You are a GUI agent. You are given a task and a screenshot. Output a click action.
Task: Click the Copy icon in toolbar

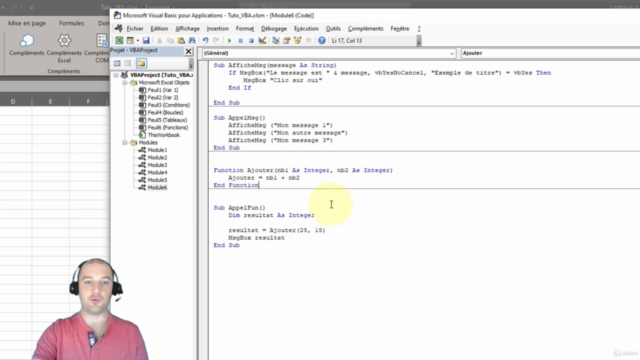170,40
